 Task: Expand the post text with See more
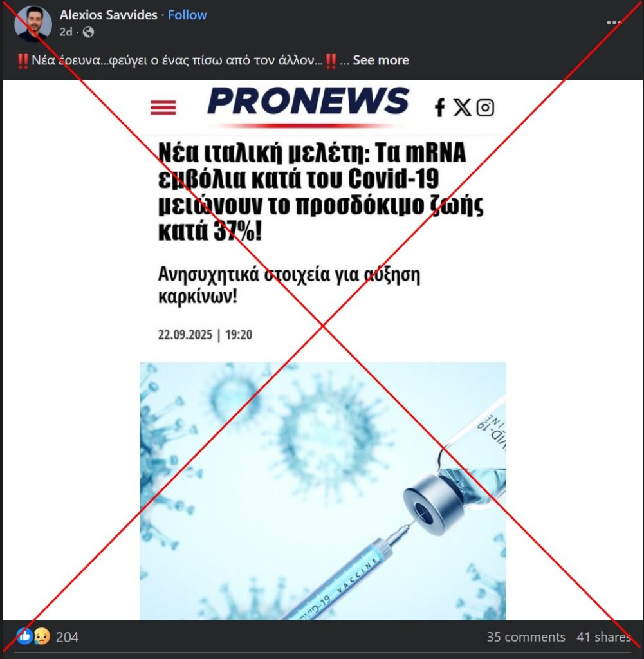[x=381, y=60]
